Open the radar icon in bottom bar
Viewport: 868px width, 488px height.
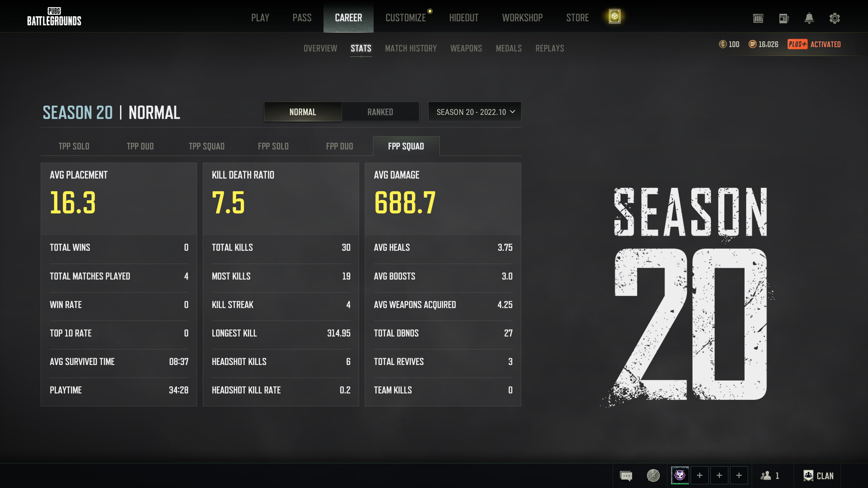[x=653, y=475]
